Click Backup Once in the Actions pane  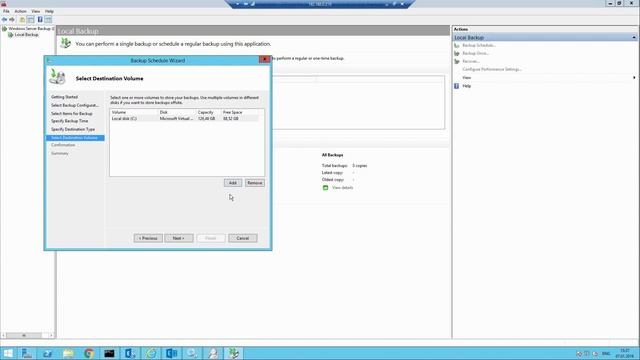[476, 53]
